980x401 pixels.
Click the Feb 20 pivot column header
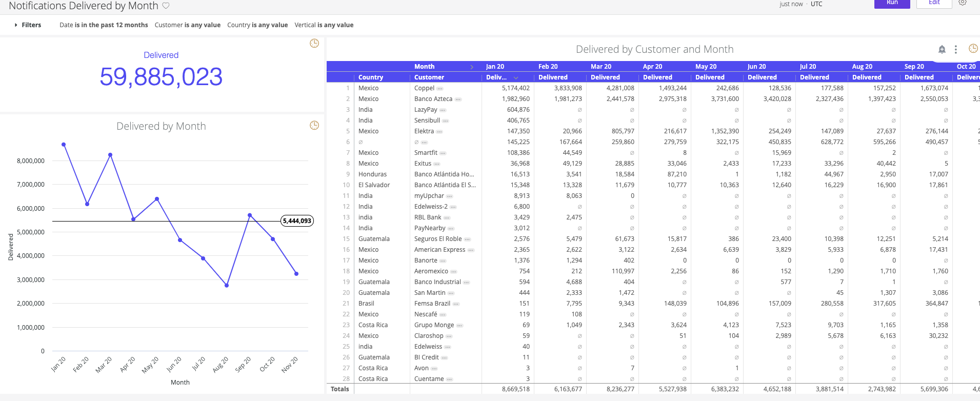tap(548, 67)
